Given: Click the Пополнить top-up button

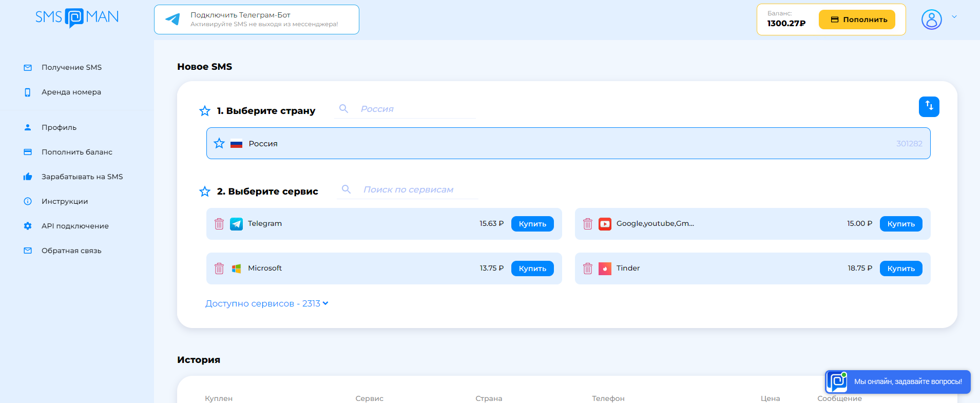Looking at the screenshot, I should click(x=857, y=20).
